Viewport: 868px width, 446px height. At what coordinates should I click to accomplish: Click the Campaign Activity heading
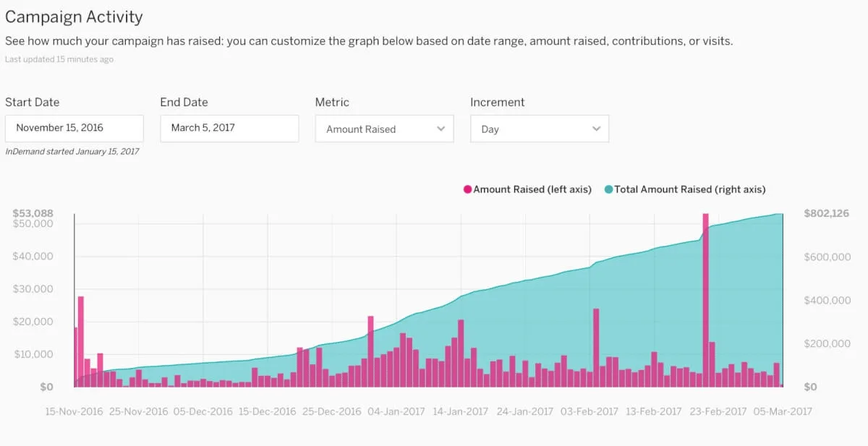coord(74,17)
